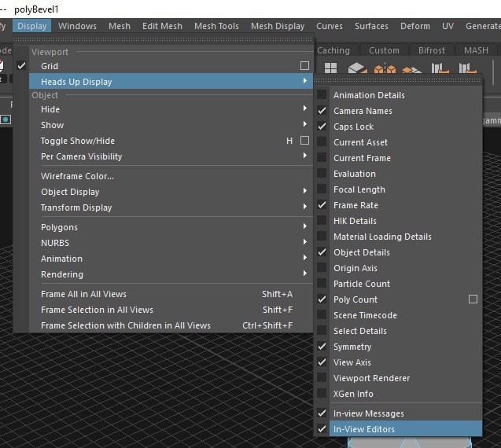The width and height of the screenshot is (501, 448).
Task: Open the Mesh Tools menu
Action: click(x=216, y=26)
